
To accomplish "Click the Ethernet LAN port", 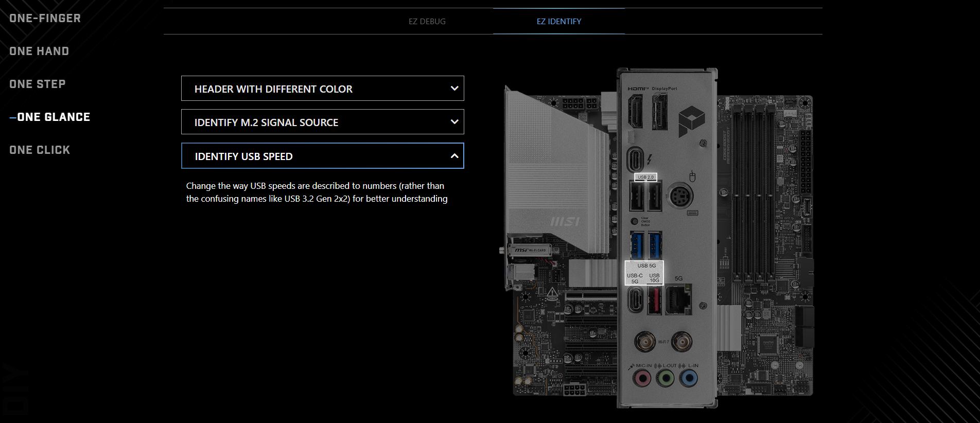I will (x=679, y=299).
